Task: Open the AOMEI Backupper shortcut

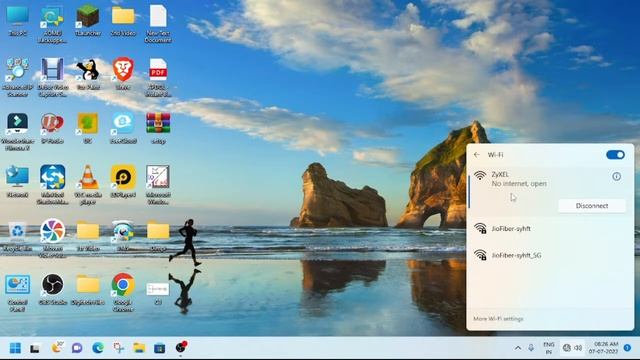Action: point(53,24)
